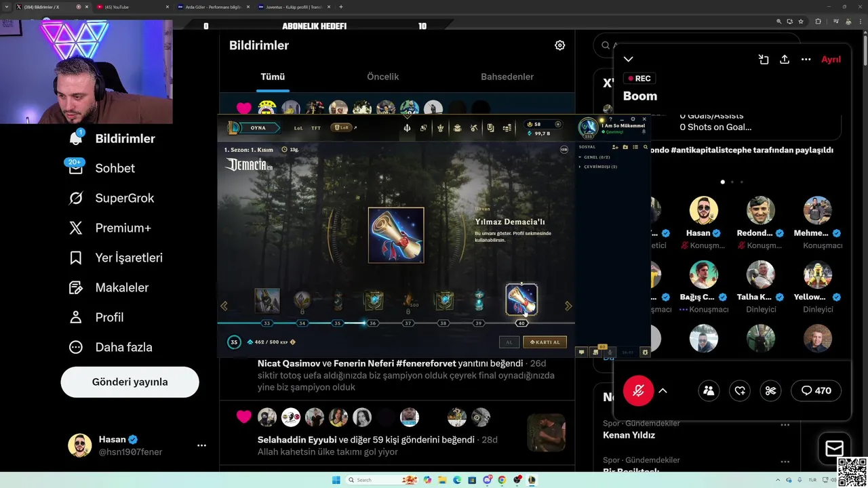Image resolution: width=868 pixels, height=488 pixels.
Task: Open Hasan account switcher menu dots
Action: (x=201, y=445)
